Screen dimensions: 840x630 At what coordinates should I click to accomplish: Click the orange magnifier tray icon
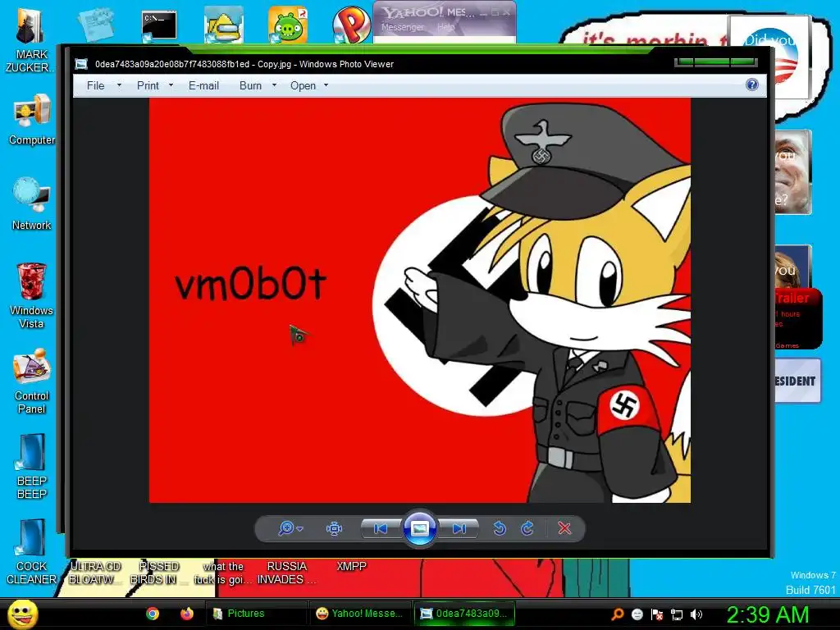click(x=617, y=614)
